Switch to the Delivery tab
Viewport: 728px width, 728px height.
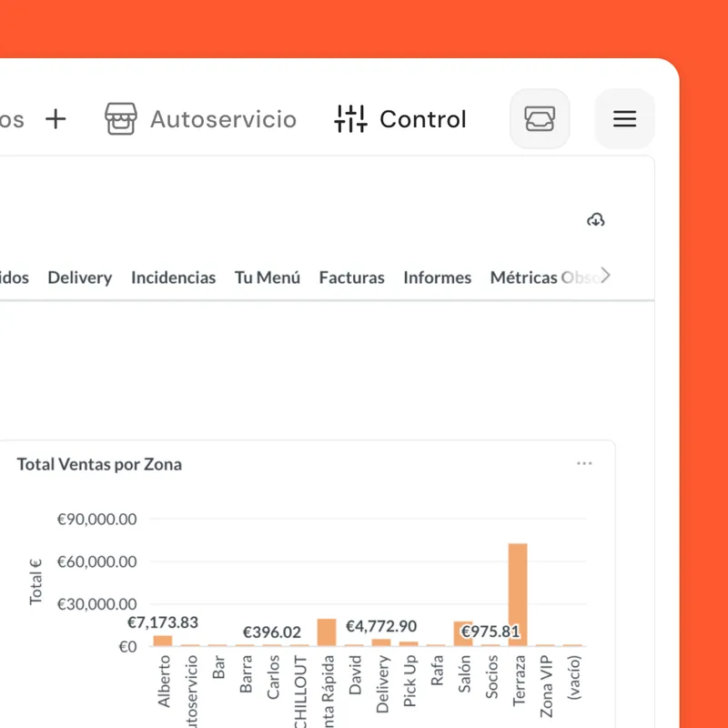click(x=79, y=278)
